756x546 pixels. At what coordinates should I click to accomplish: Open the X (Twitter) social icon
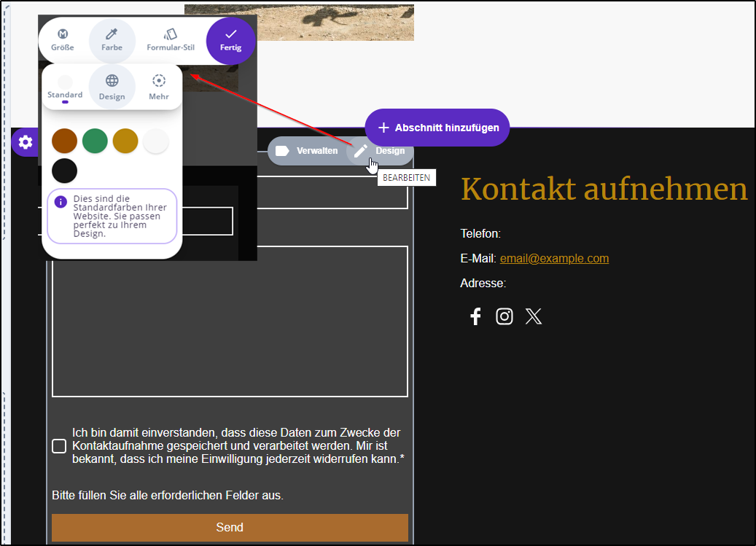(534, 316)
